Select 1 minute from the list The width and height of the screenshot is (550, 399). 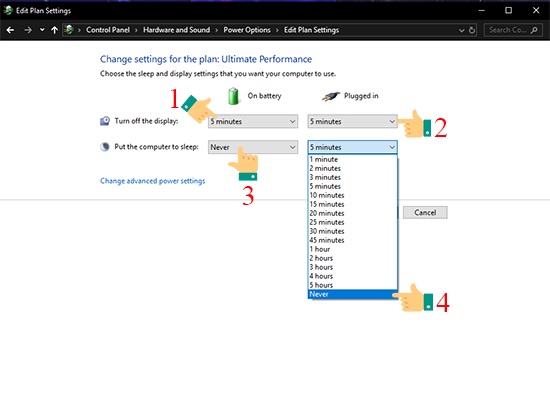click(x=353, y=159)
